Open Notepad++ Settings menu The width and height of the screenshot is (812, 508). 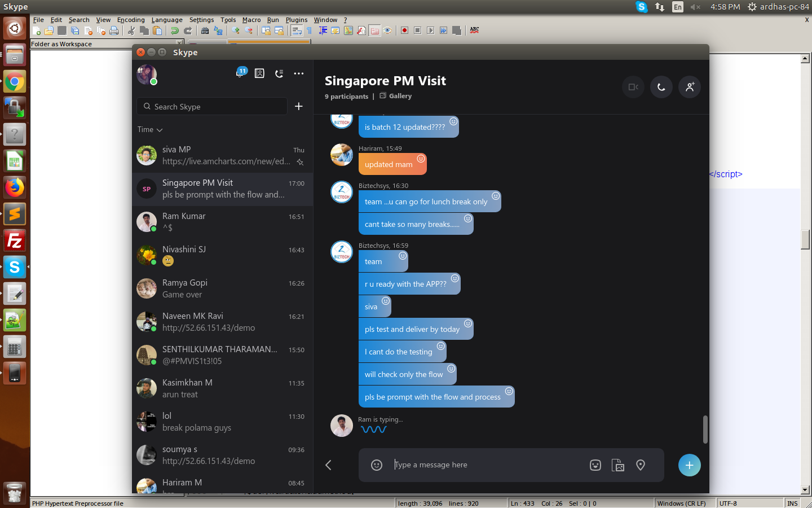pyautogui.click(x=201, y=20)
